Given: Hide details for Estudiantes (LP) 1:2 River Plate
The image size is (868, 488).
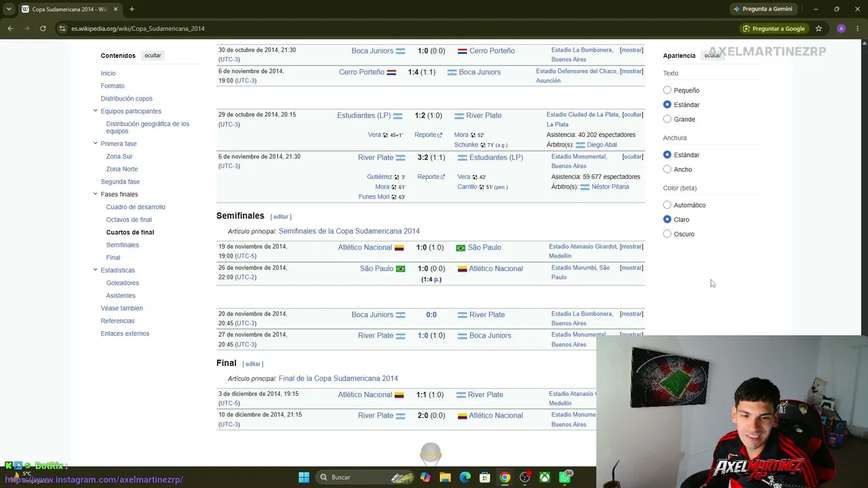Looking at the screenshot, I should tap(633, 115).
